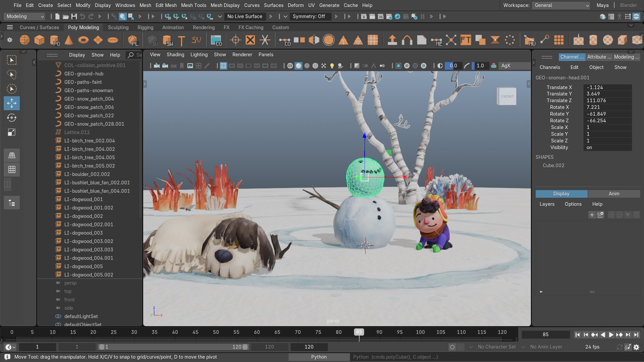Click the Translate X value field
Screen dimensions: 644x362
[x=607, y=87]
